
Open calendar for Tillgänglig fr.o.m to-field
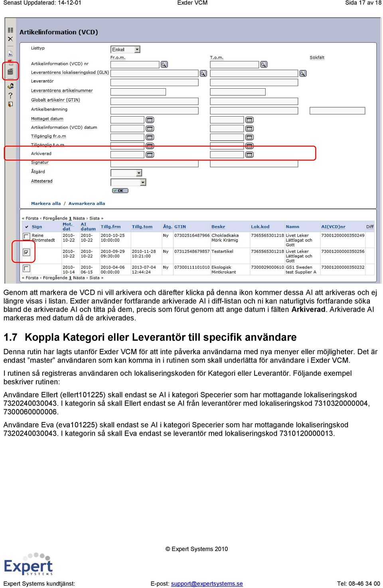(x=249, y=137)
